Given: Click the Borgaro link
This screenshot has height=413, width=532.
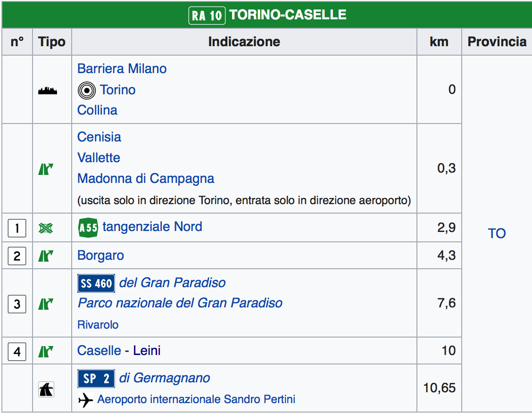Looking at the screenshot, I should coord(100,256).
